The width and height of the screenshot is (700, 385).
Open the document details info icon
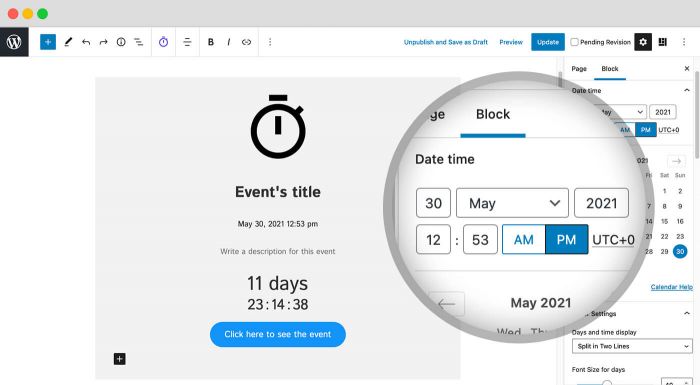121,42
